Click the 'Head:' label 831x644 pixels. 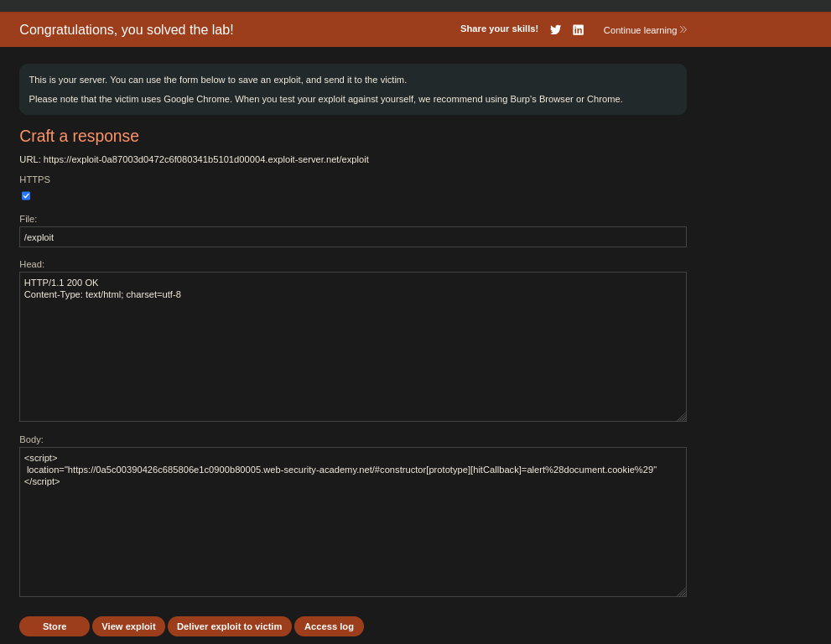32,264
